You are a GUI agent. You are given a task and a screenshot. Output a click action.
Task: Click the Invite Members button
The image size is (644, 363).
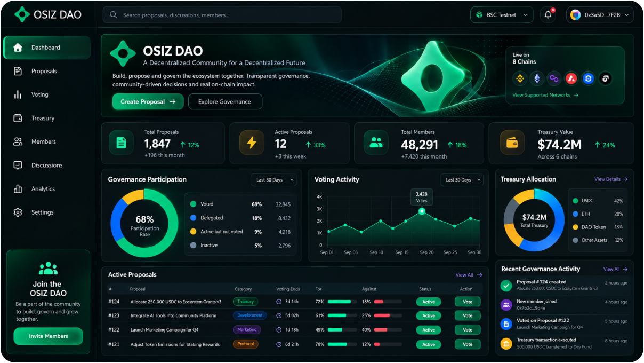tap(49, 336)
